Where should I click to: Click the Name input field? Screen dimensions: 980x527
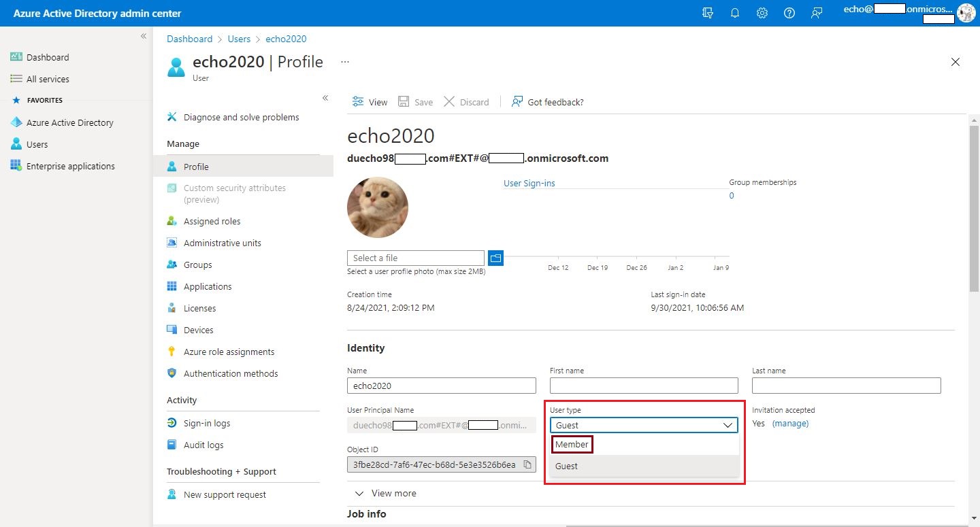click(x=442, y=386)
